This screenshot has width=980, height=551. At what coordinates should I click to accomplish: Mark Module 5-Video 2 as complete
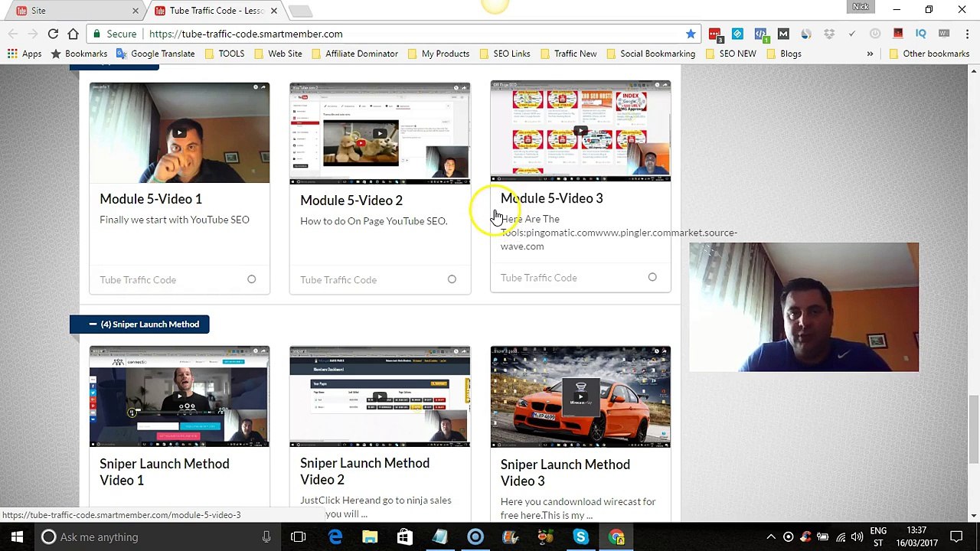(452, 279)
